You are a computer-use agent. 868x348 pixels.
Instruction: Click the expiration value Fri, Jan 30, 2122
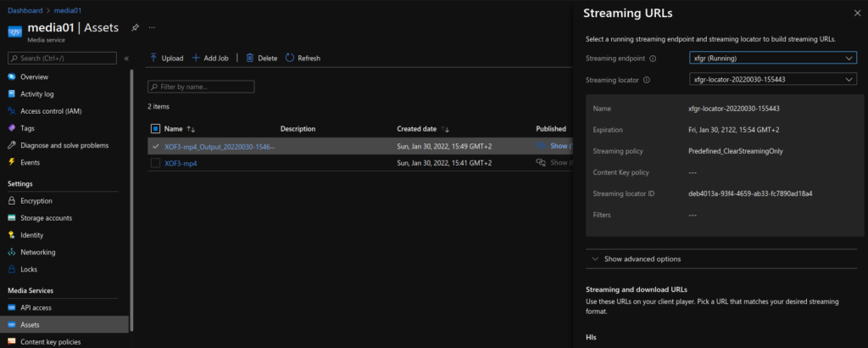click(x=736, y=130)
